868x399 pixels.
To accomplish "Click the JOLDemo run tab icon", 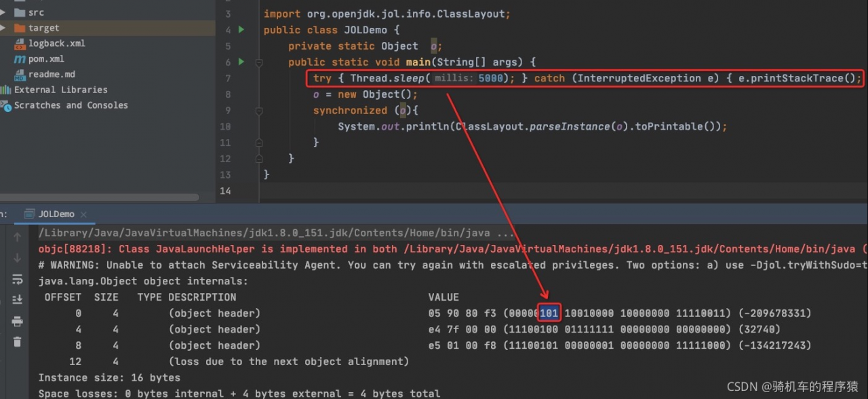I will click(30, 214).
